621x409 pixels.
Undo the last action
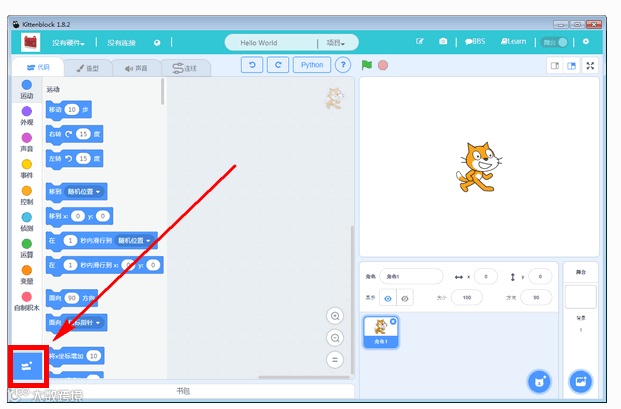(x=252, y=65)
